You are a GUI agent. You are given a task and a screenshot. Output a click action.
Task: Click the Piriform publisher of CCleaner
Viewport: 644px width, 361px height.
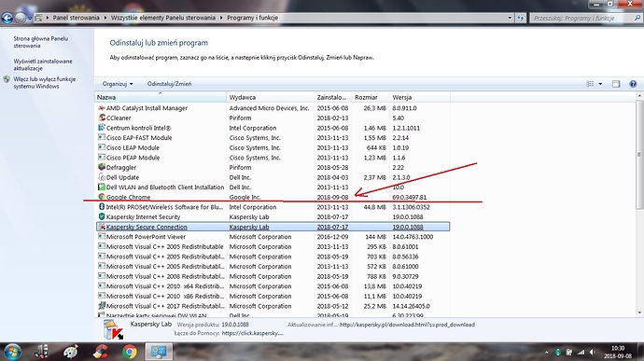(240, 118)
